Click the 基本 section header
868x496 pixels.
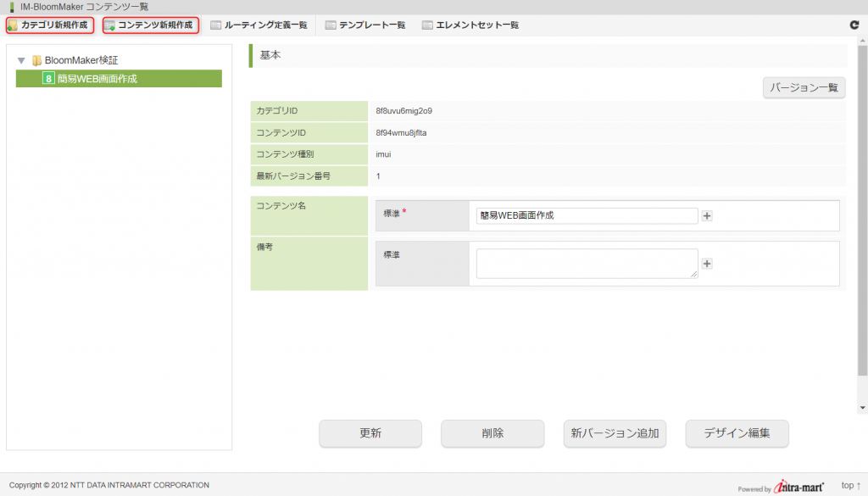coord(548,55)
